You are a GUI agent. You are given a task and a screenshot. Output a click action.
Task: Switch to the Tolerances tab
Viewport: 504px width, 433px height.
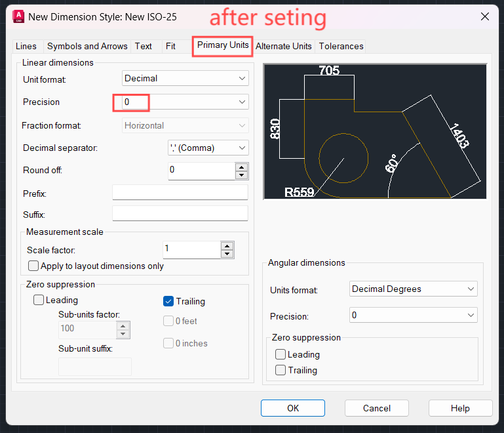[341, 46]
